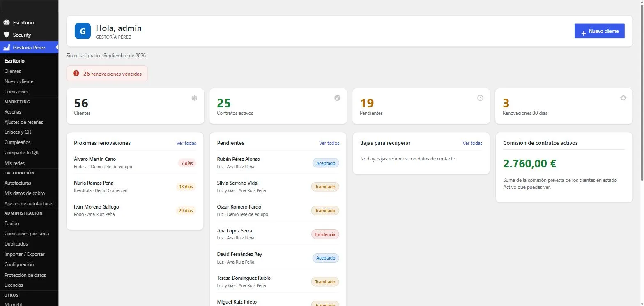644x306 pixels.
Task: Click the people icon on Clientes card
Action: coord(194,98)
